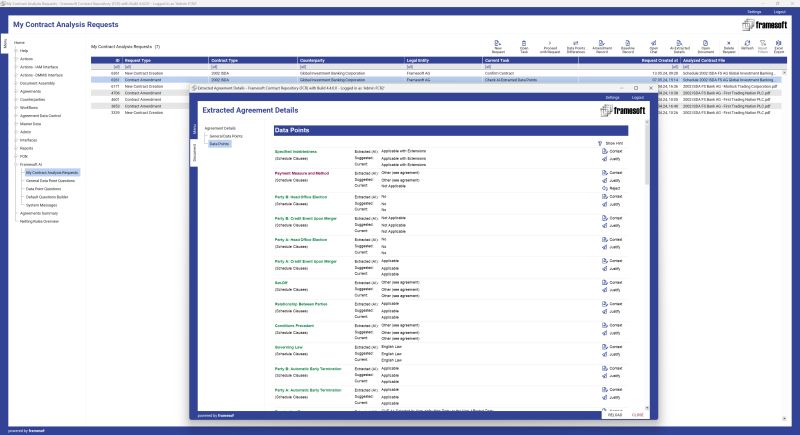Click Logout in main window header

coord(780,12)
